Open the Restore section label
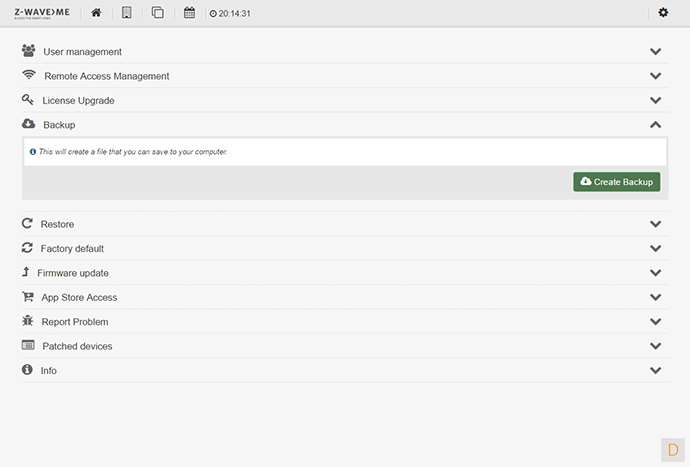Image resolution: width=690 pixels, height=467 pixels. click(x=57, y=224)
